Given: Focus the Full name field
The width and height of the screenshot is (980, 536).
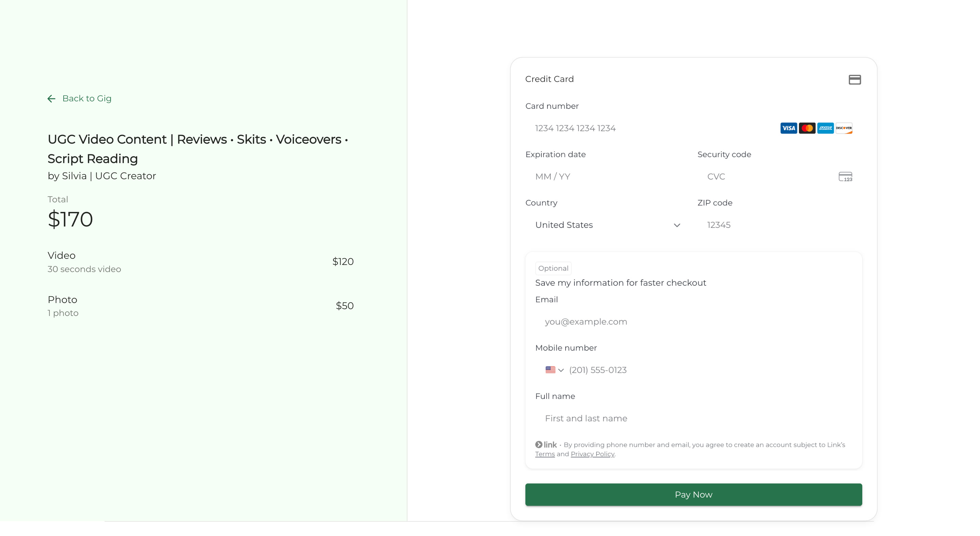Looking at the screenshot, I should (x=693, y=419).
